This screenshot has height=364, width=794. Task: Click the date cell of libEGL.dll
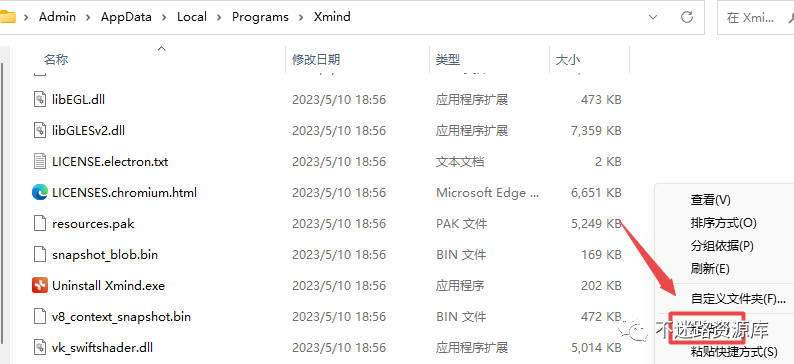(x=339, y=100)
